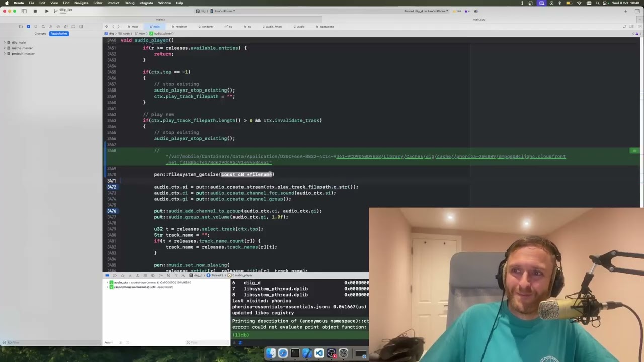Show the 4 purple runtime issues
Image resolution: width=644 pixels, height=362 pixels.
(468, 11)
